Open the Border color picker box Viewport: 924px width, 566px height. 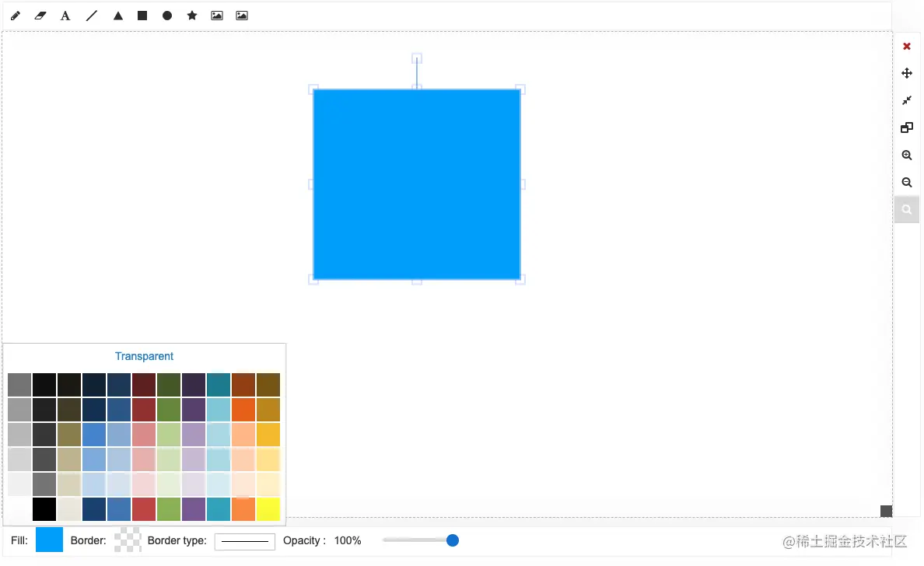click(x=128, y=540)
